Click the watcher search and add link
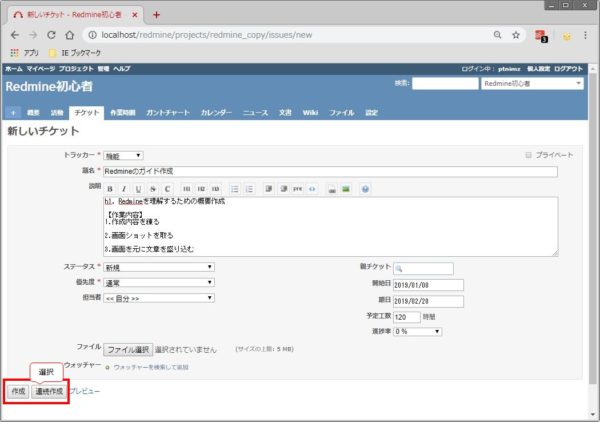 (x=151, y=367)
